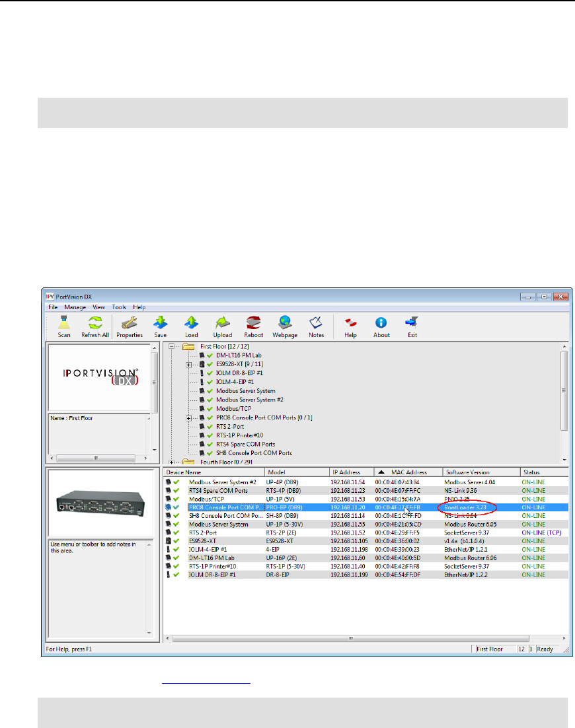
Task: Click device icon beside DM-LT16 PM Lab in tree
Action: (202, 355)
